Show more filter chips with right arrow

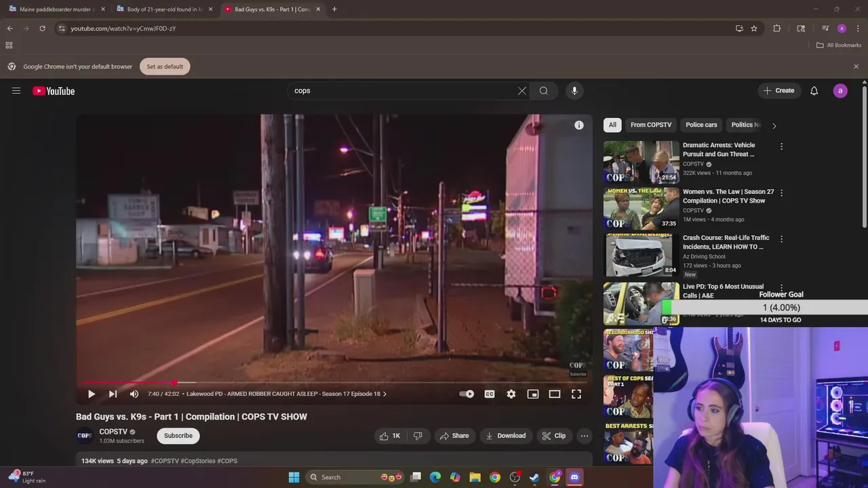pos(774,125)
